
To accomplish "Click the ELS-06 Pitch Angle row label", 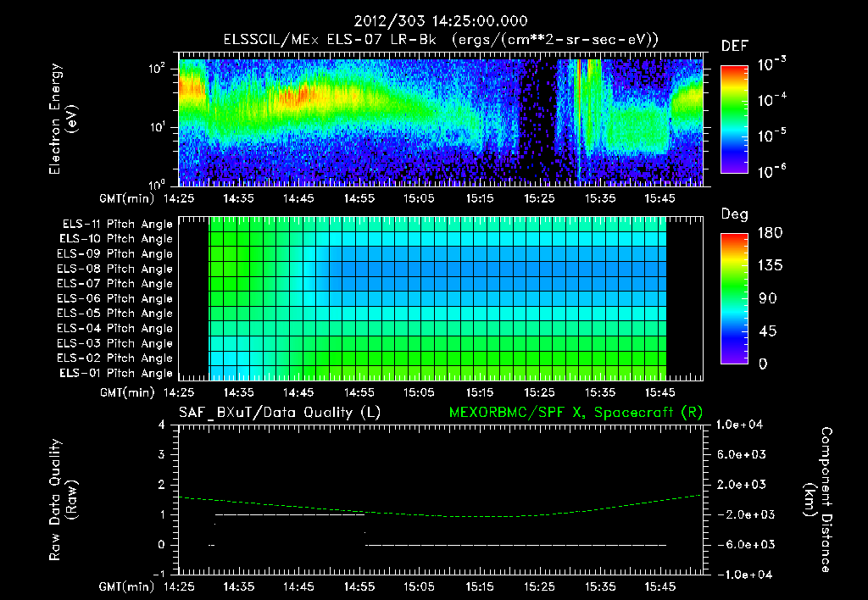I will [x=115, y=299].
